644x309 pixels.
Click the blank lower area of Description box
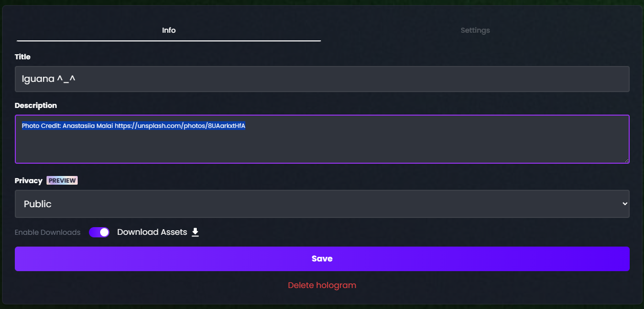(x=322, y=148)
